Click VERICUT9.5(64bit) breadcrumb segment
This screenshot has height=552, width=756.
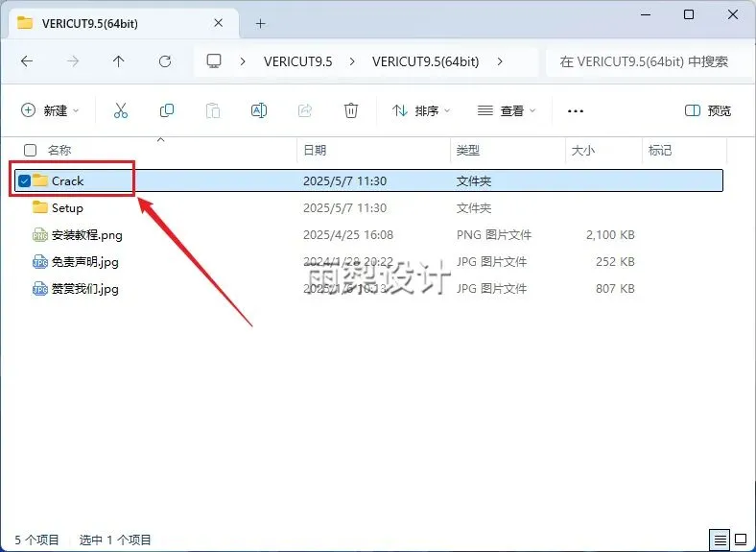click(x=426, y=61)
